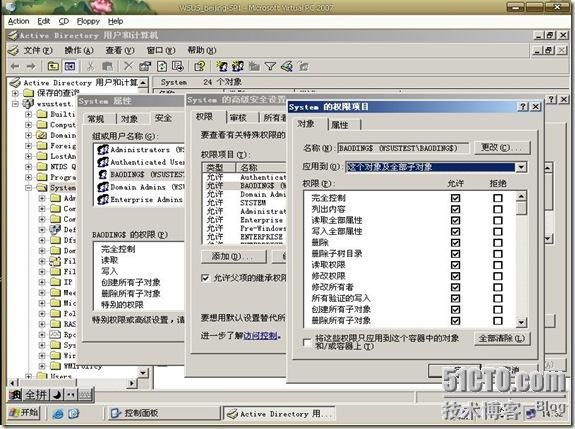Check Allow for 完全控制

coord(455,198)
